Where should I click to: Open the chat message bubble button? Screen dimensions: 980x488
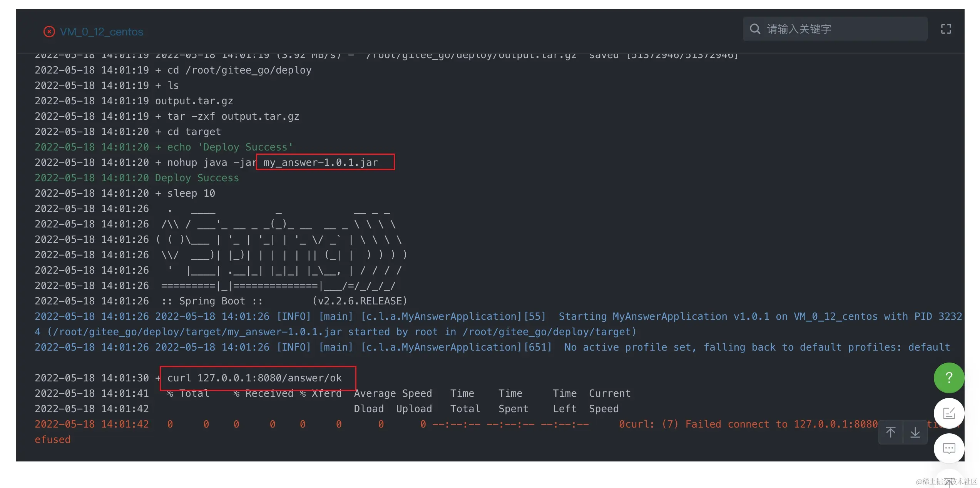[949, 448]
